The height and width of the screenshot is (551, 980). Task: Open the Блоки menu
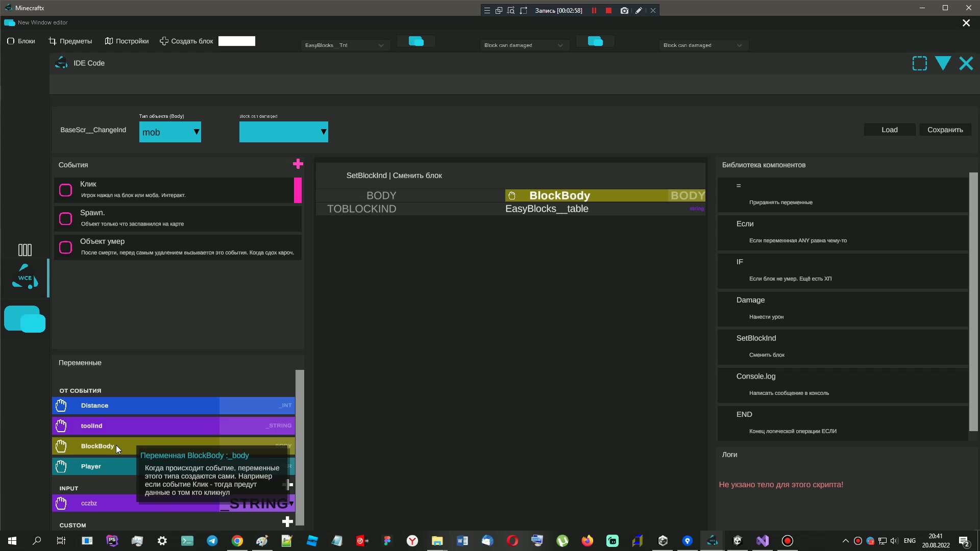21,41
